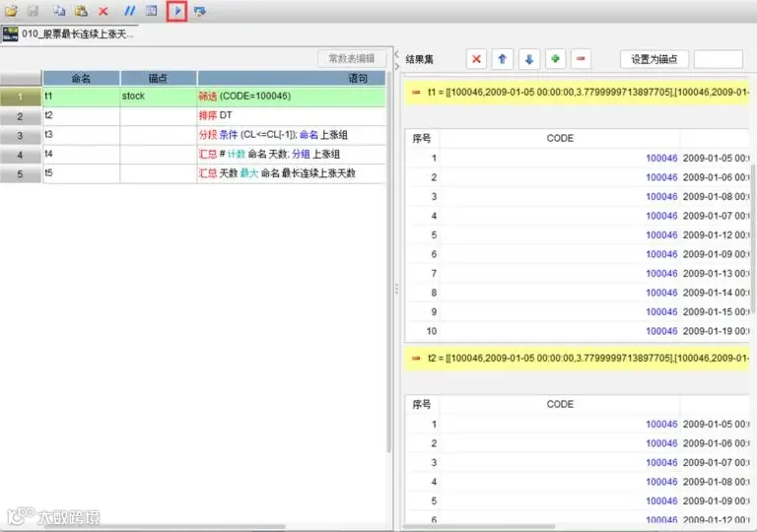
Task: Click the paste toolbar icon
Action: tap(81, 11)
